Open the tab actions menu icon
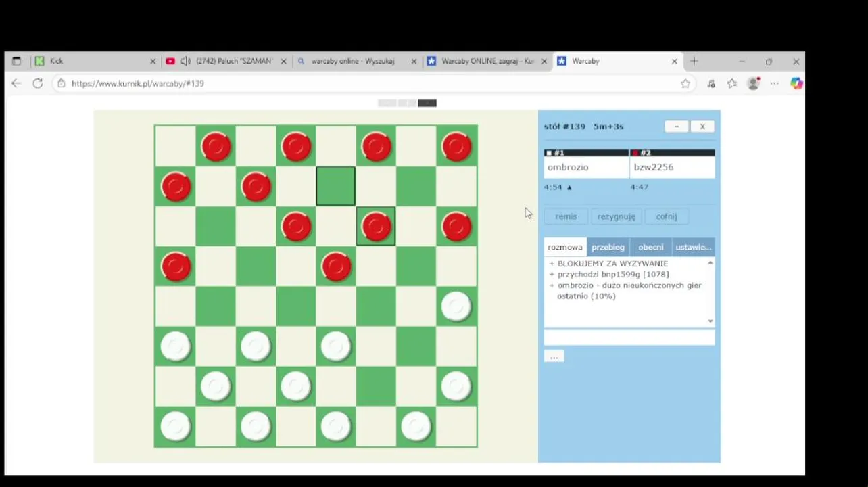The width and height of the screenshot is (868, 487). click(16, 61)
